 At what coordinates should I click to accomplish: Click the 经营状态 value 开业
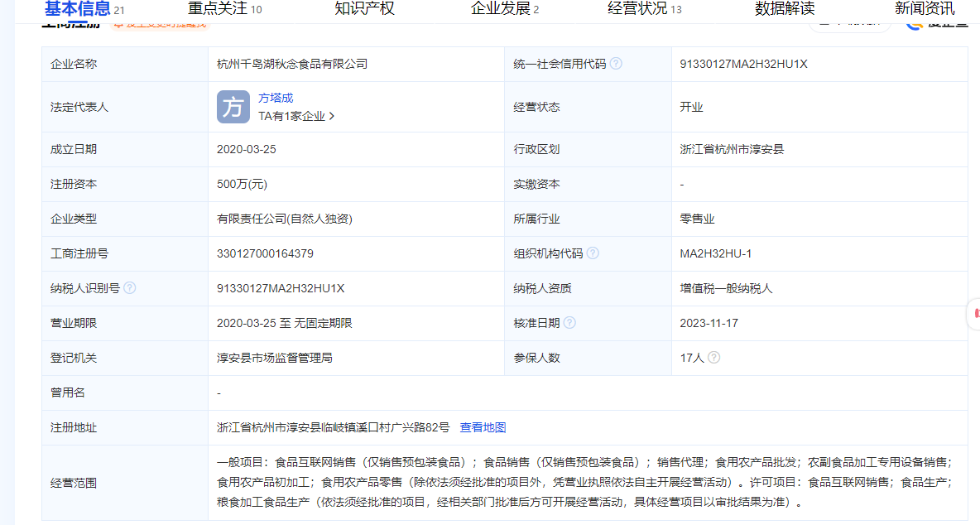click(x=691, y=107)
